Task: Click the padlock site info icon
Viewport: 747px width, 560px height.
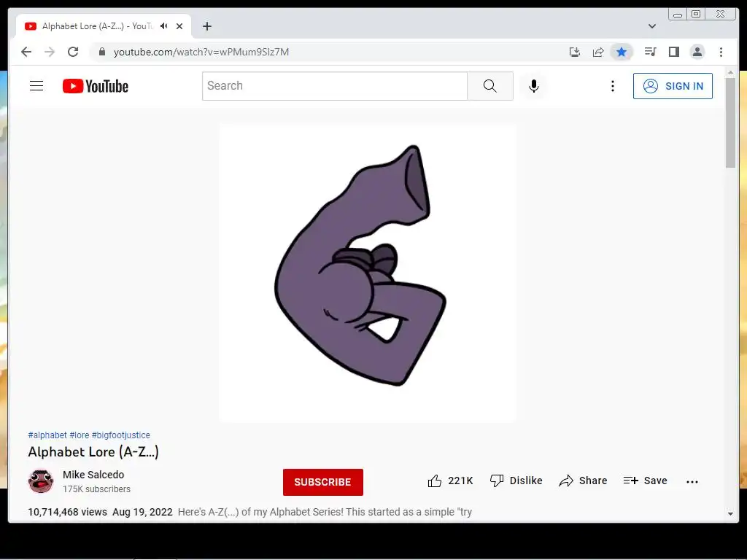Action: (x=102, y=52)
